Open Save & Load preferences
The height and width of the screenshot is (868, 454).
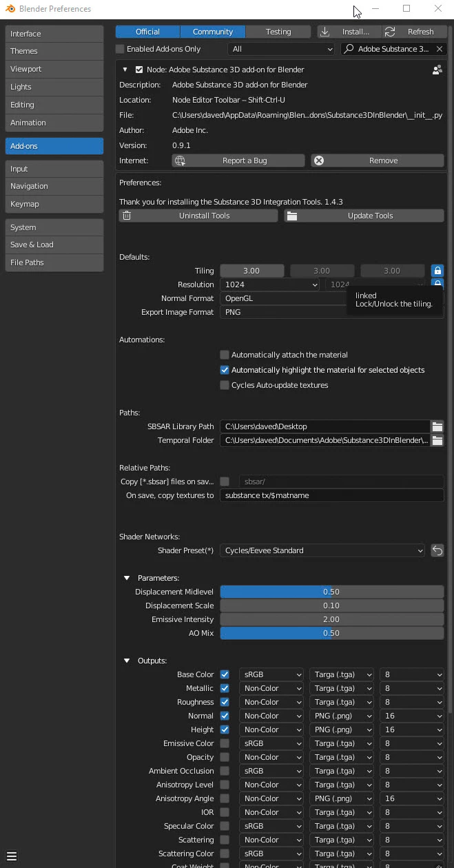pos(54,245)
